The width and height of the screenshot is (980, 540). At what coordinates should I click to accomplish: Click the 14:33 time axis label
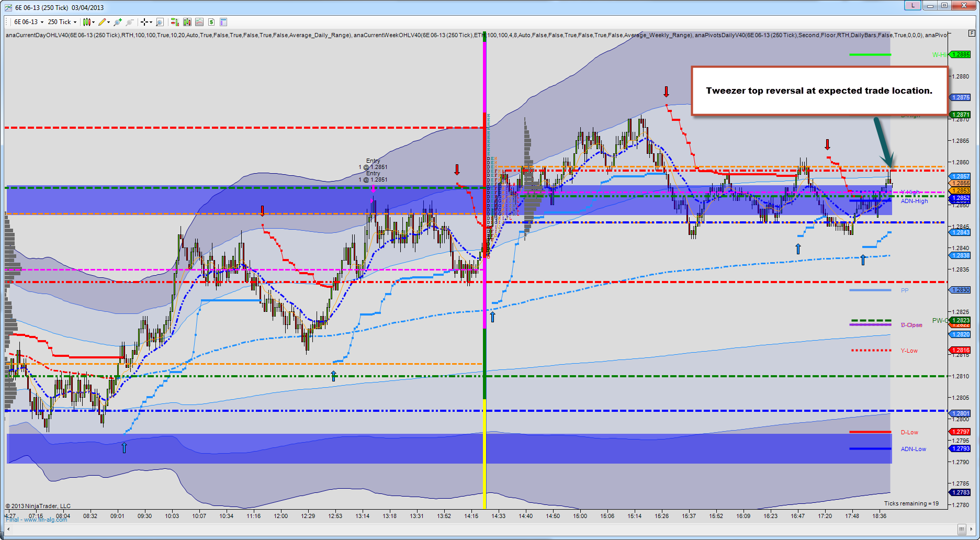point(499,516)
